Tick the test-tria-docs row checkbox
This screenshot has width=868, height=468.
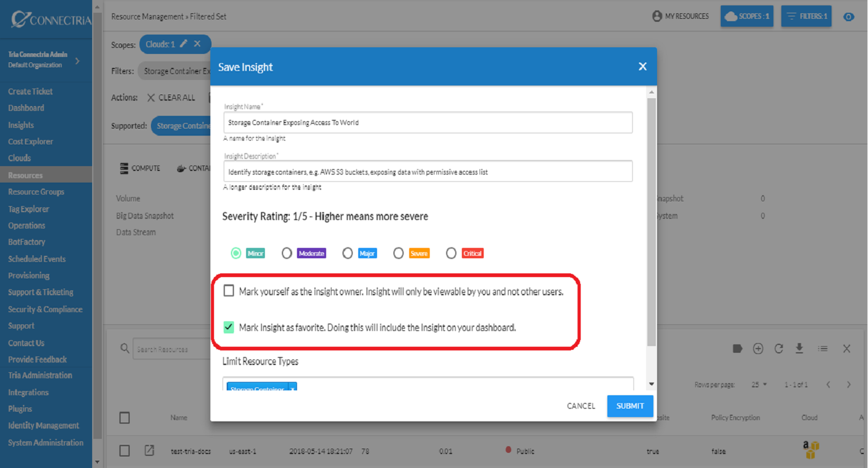point(124,450)
